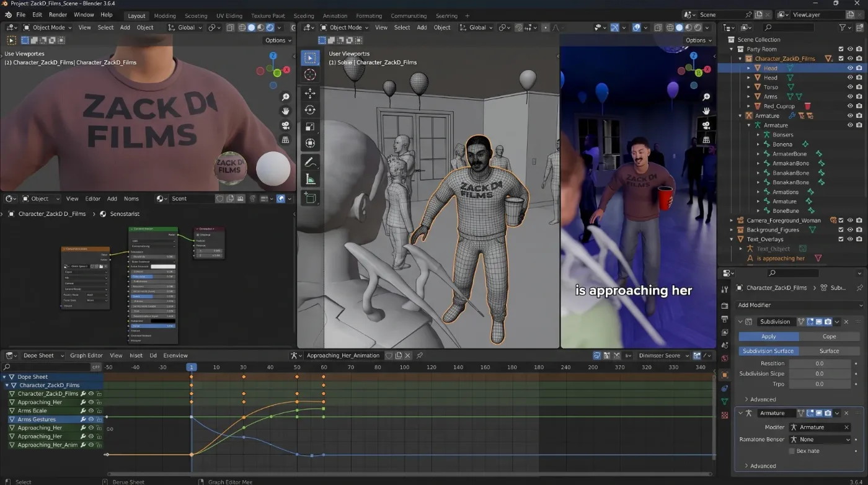This screenshot has width=868, height=485.
Task: Open the Output properties tab (printer icon)
Action: click(x=724, y=319)
